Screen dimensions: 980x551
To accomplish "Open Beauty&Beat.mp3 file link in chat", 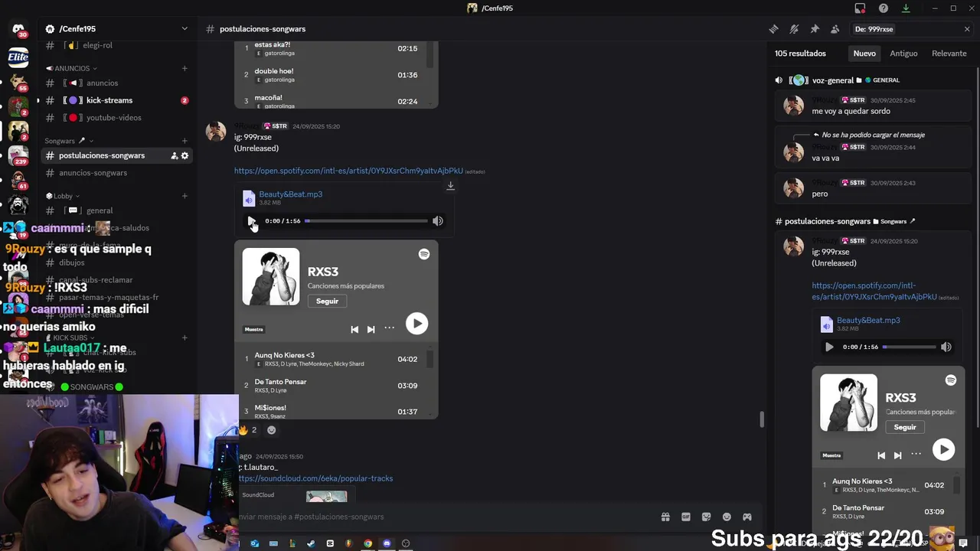I will point(290,194).
